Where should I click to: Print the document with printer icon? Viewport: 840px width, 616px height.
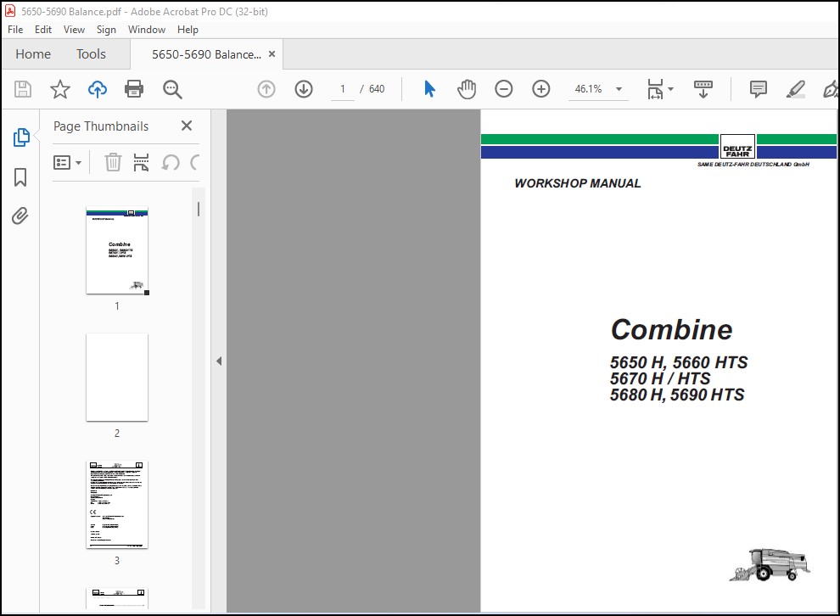(134, 89)
